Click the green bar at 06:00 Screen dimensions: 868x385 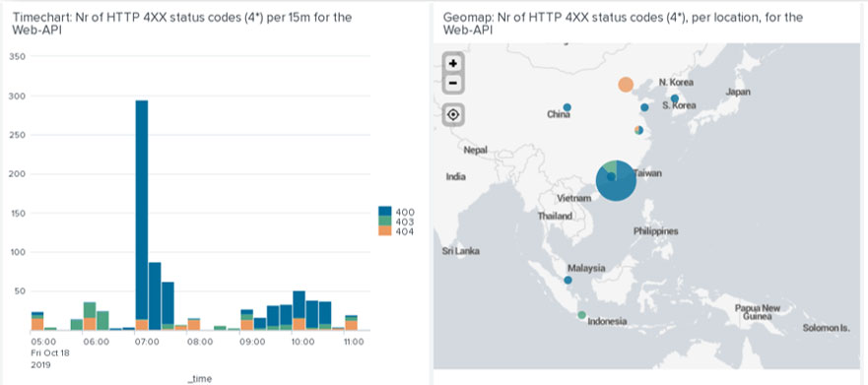click(90, 310)
